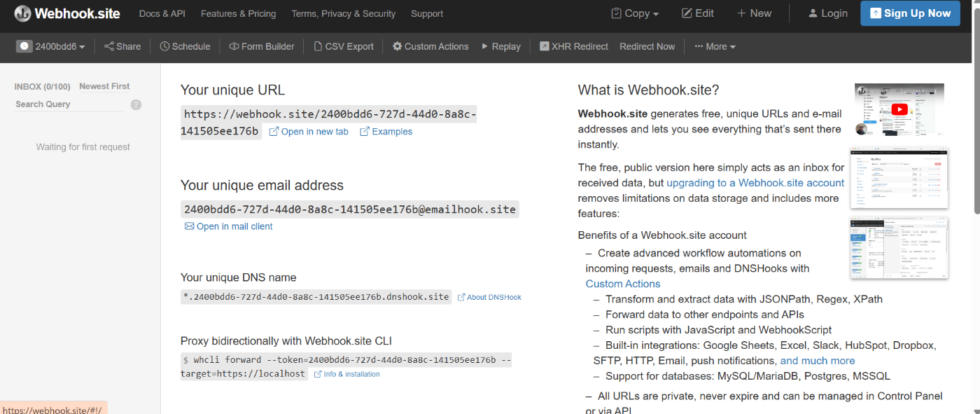980x414 pixels.
Task: Open the second screenshot thumbnail
Action: (899, 178)
